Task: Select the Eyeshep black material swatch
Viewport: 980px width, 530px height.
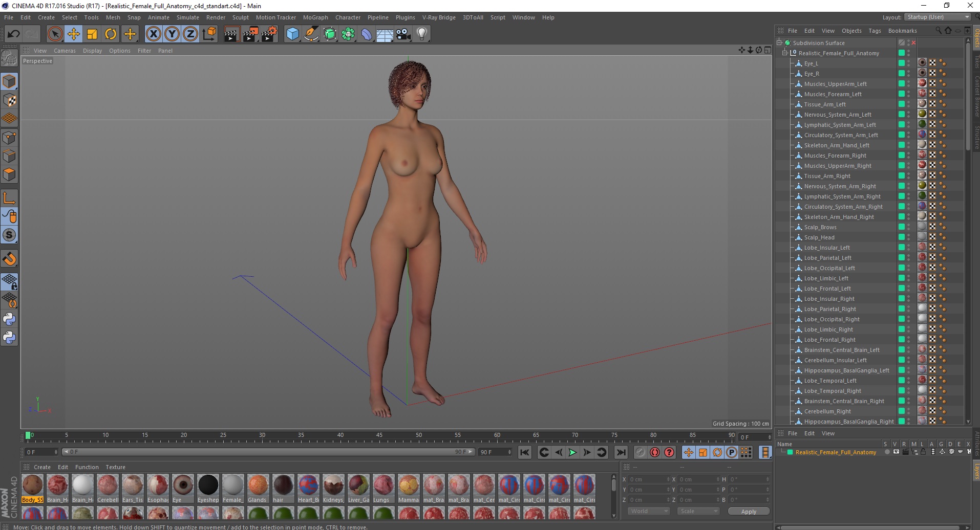Action: pos(208,489)
